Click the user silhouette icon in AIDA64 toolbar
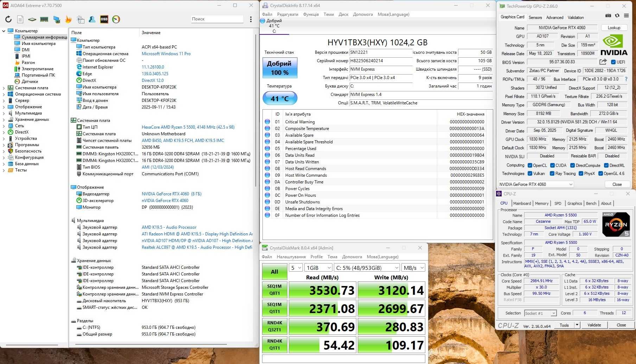 [x=92, y=19]
